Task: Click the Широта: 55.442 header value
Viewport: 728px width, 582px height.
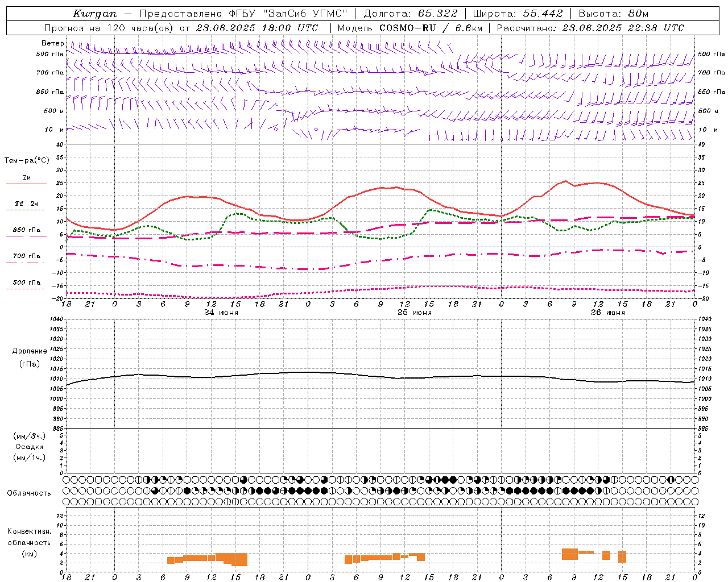Action: click(518, 14)
